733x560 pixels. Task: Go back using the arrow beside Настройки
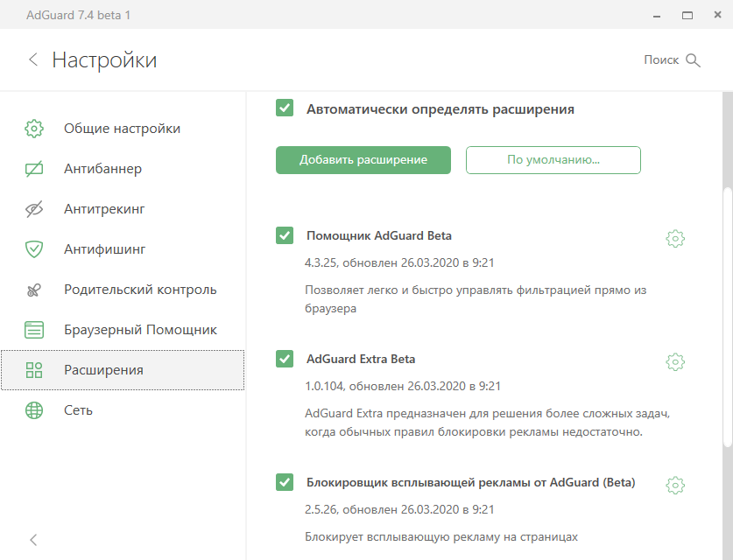pyautogui.click(x=33, y=59)
